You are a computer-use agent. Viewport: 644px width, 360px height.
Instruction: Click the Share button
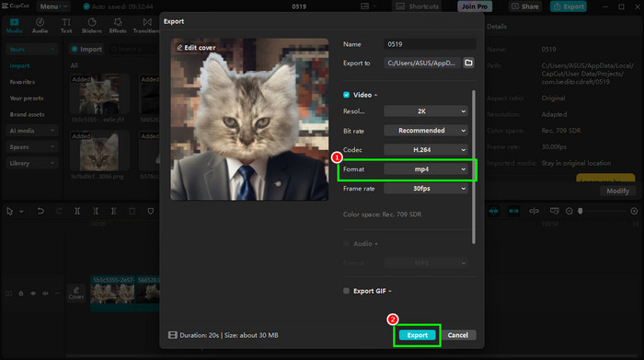pyautogui.click(x=525, y=6)
